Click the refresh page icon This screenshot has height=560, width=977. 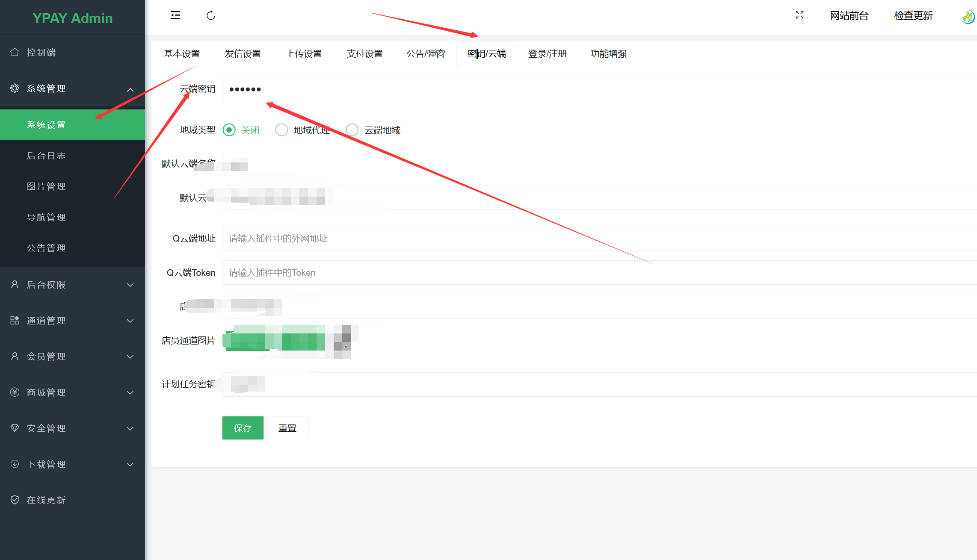coord(210,16)
